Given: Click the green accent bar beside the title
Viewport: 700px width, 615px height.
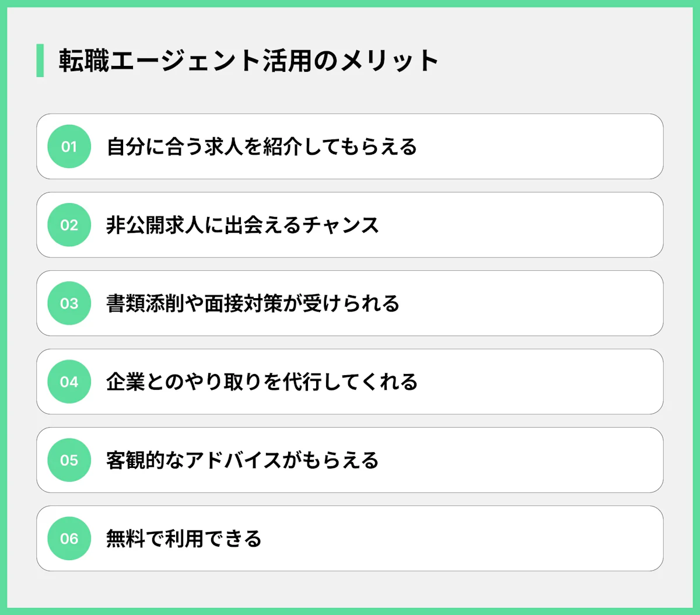Looking at the screenshot, I should point(40,61).
